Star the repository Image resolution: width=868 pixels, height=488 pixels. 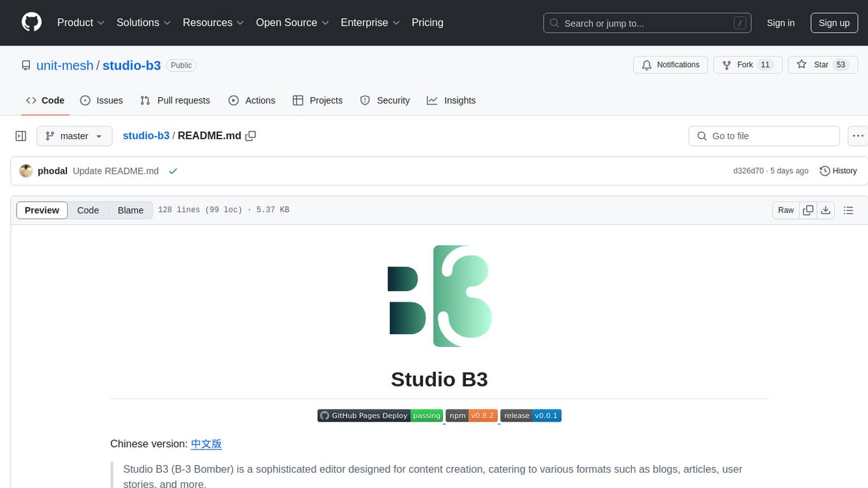(823, 65)
